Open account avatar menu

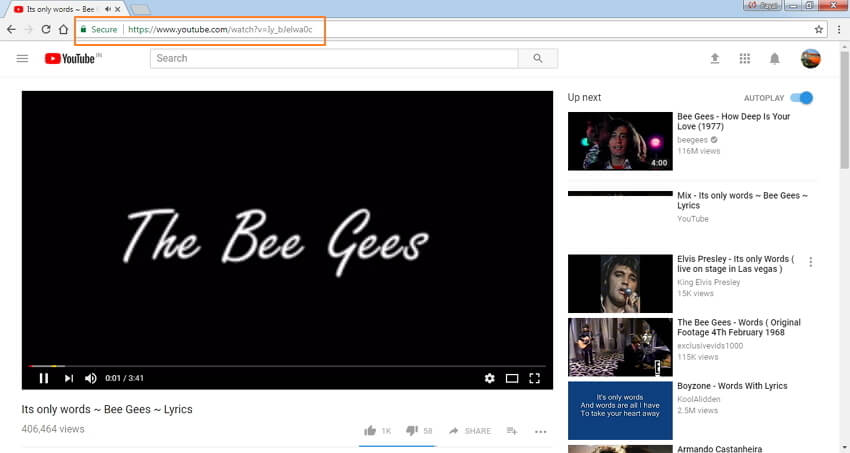tap(810, 59)
